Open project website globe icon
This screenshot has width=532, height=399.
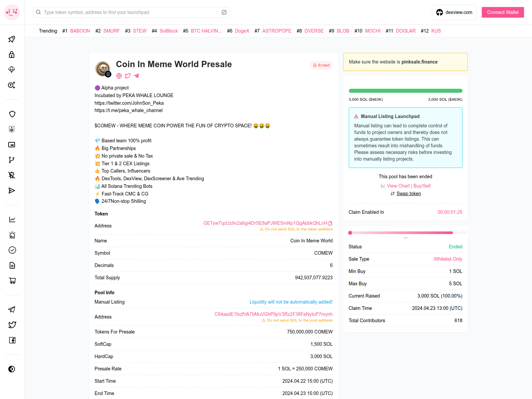pos(119,76)
